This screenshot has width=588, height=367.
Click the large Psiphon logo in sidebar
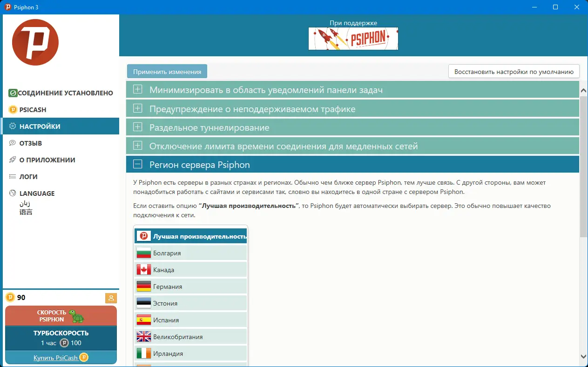point(35,42)
